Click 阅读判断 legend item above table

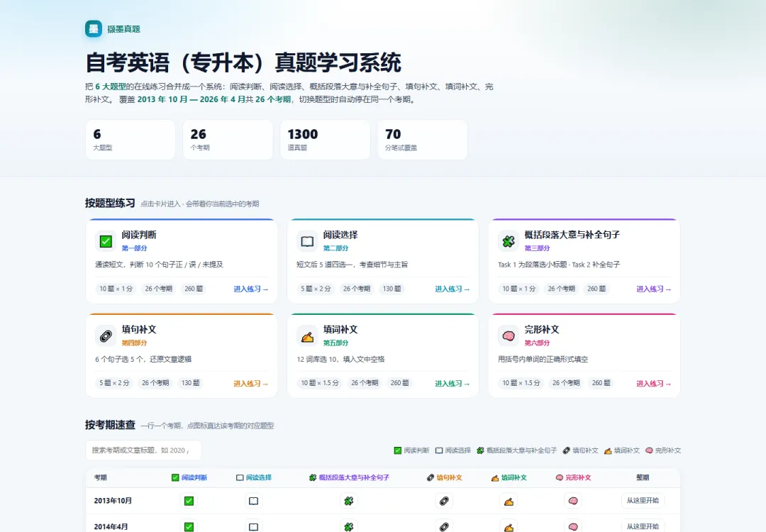pyautogui.click(x=412, y=450)
